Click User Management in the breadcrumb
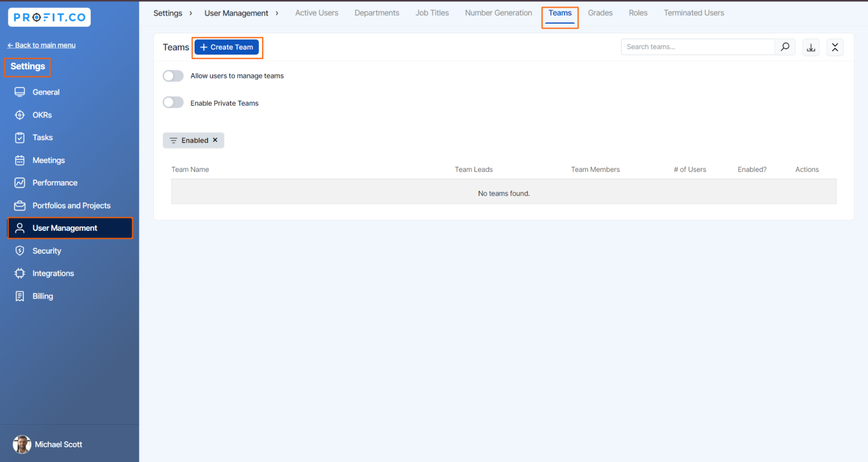Screen dimensions: 868x462 [x=236, y=13]
